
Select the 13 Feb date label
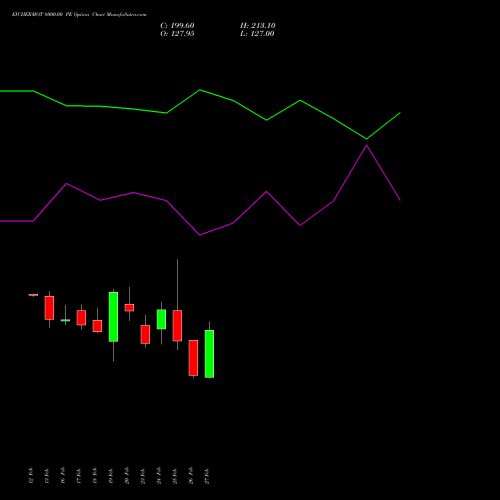pyautogui.click(x=47, y=476)
